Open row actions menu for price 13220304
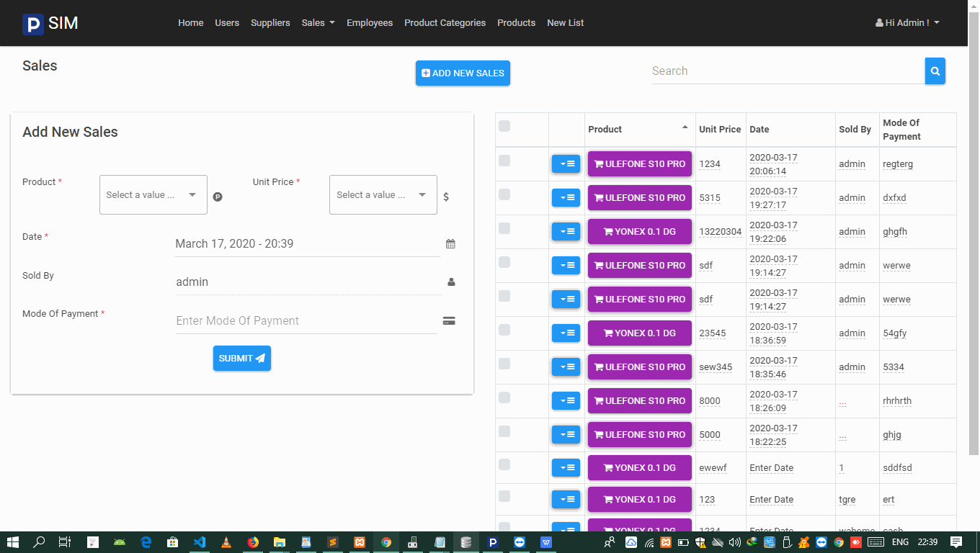This screenshot has width=980, height=553. click(566, 232)
